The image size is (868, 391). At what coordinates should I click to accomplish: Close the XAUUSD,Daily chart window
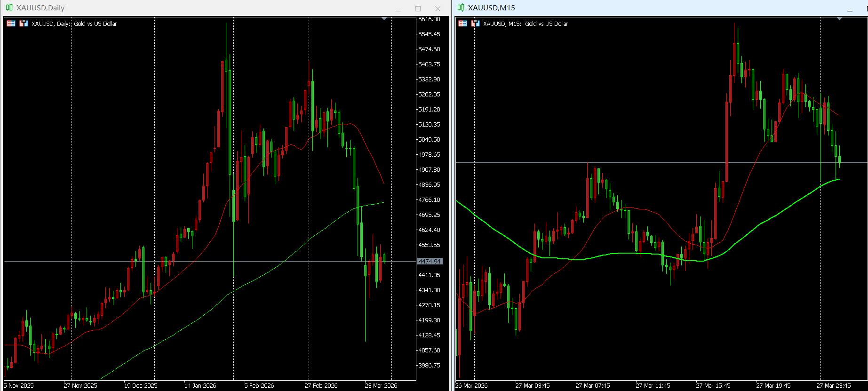438,8
